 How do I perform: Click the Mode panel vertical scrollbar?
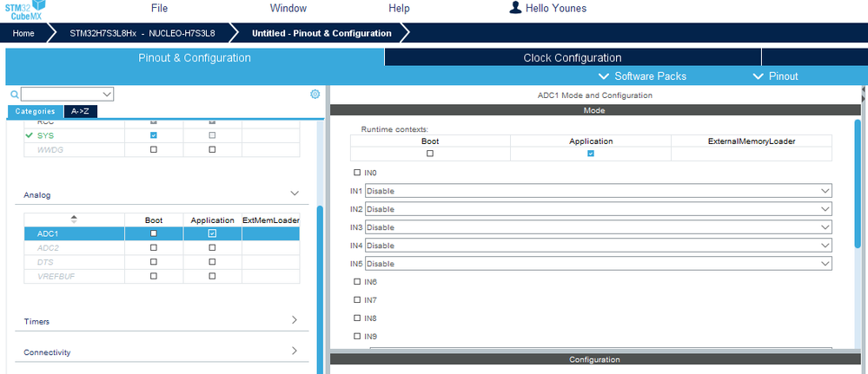click(858, 183)
